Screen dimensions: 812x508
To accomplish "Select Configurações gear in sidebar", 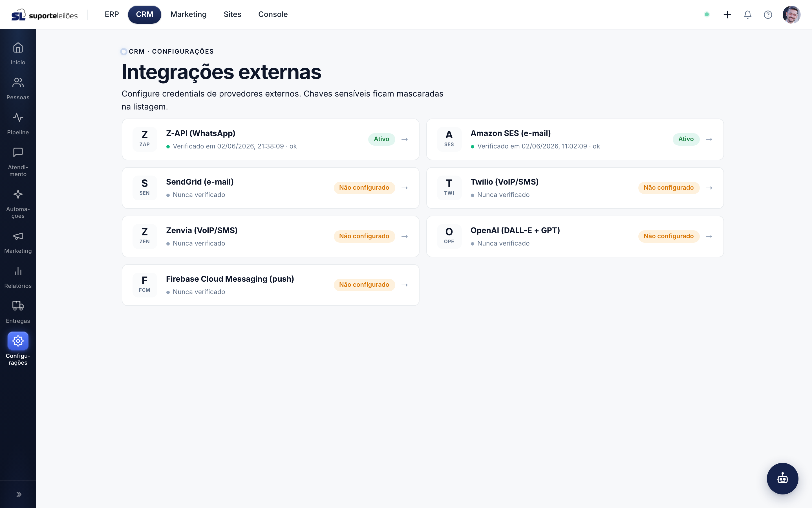I will coord(18,349).
